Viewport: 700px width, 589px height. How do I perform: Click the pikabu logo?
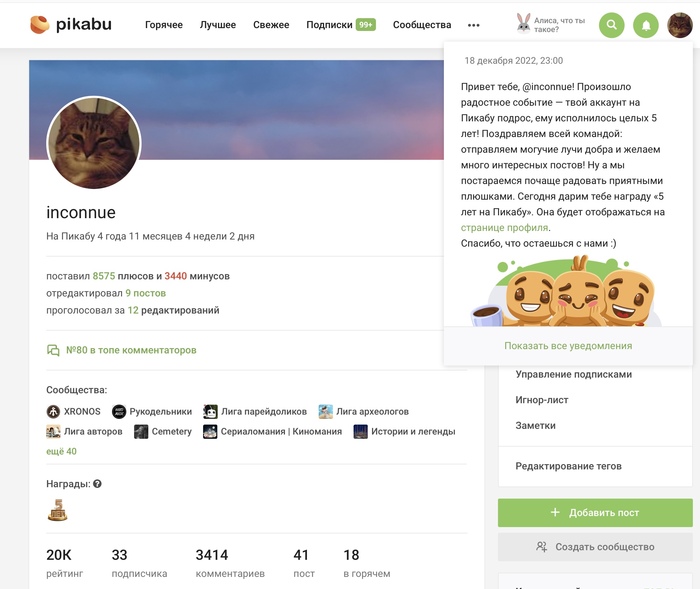tap(71, 24)
